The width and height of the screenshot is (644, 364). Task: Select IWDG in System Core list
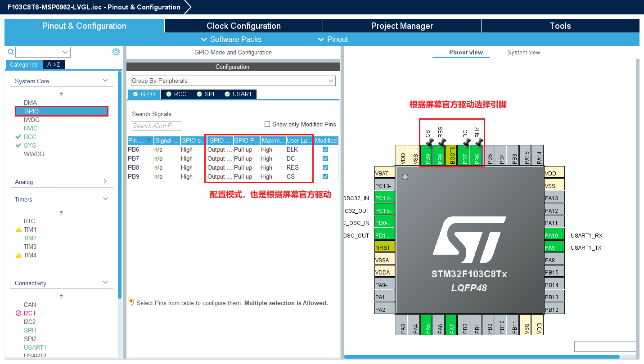point(32,120)
